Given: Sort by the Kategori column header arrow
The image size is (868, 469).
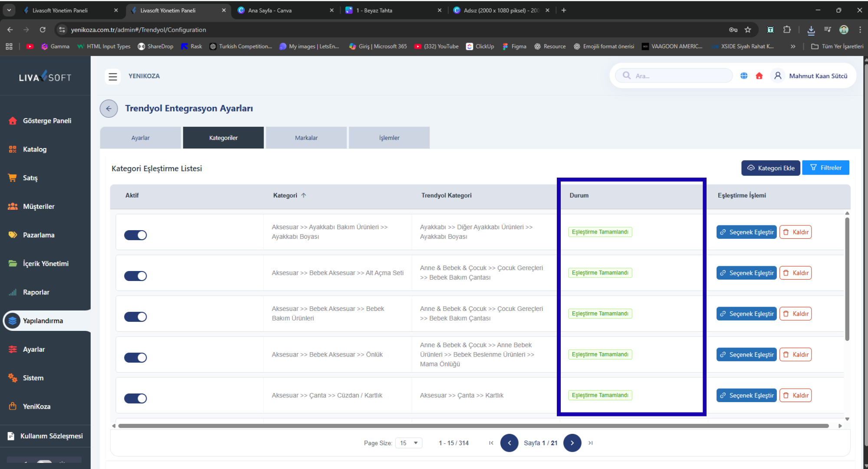Looking at the screenshot, I should [x=304, y=195].
